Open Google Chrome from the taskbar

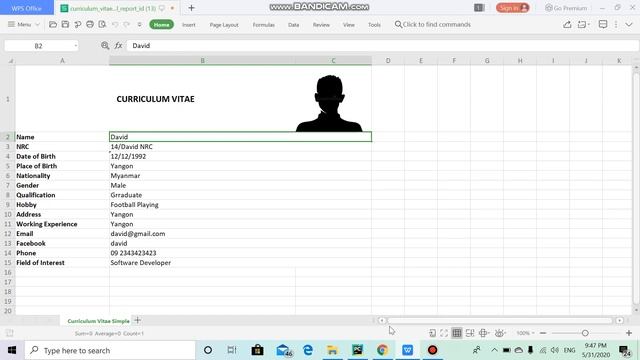click(x=382, y=350)
